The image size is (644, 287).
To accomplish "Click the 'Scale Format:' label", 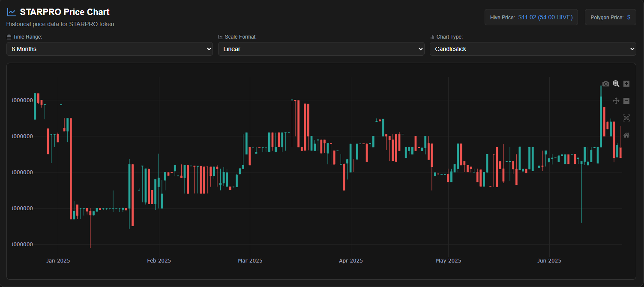I will (240, 37).
